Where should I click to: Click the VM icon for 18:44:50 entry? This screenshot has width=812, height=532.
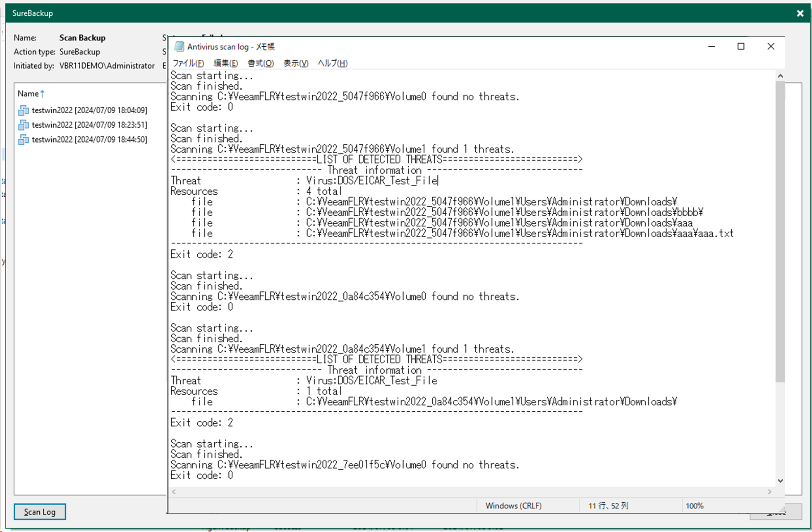tap(24, 140)
